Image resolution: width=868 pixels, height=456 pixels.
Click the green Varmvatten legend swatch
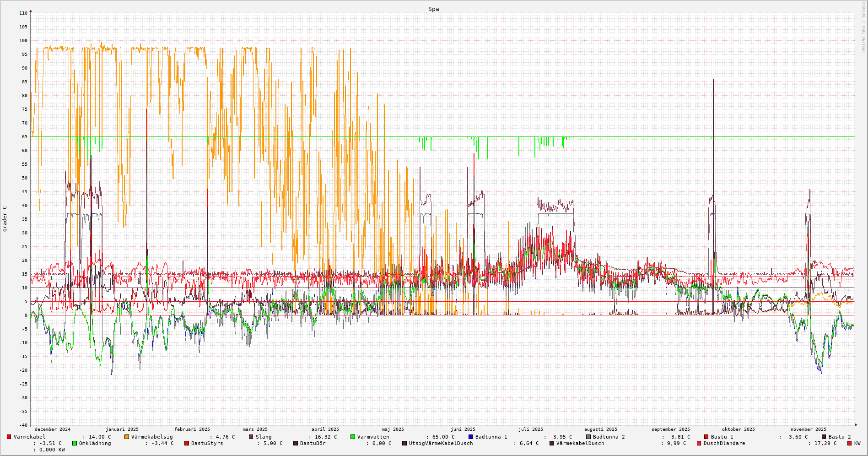[353, 437]
